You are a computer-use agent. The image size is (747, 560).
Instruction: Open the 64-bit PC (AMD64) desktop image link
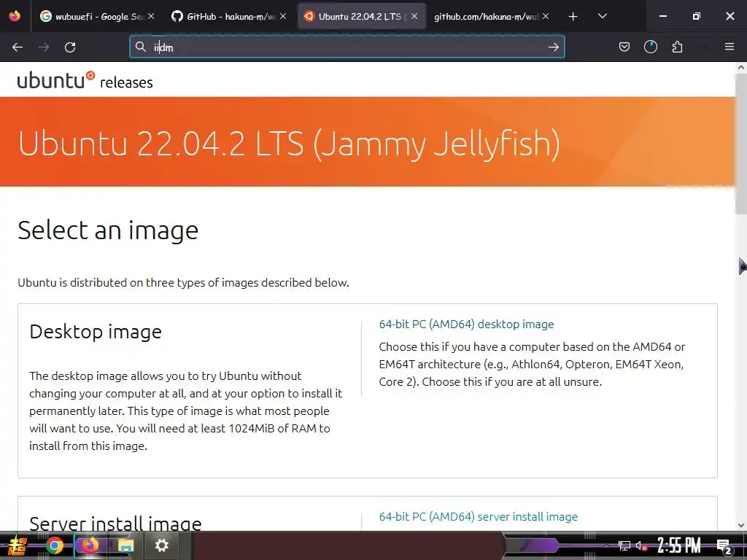466,324
